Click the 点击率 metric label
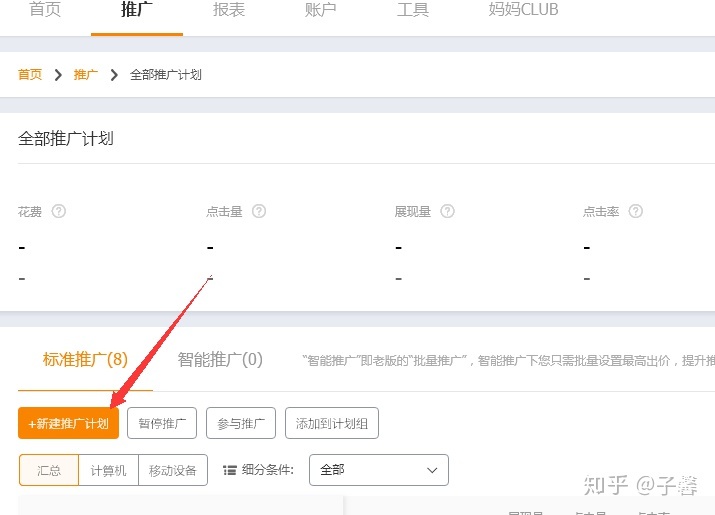This screenshot has height=515, width=715. pyautogui.click(x=601, y=212)
